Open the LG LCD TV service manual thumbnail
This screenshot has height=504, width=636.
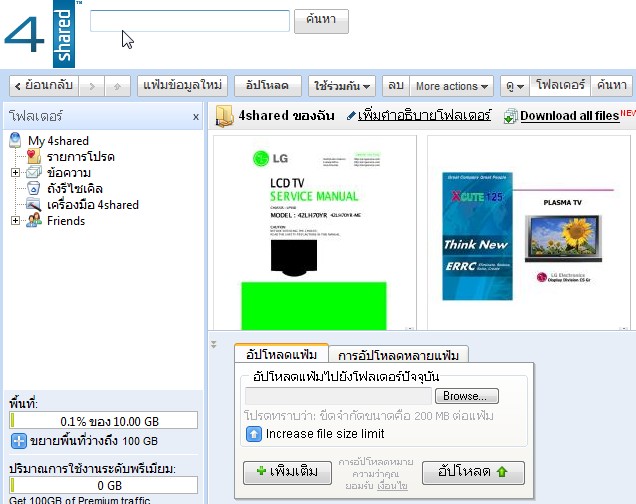click(315, 233)
